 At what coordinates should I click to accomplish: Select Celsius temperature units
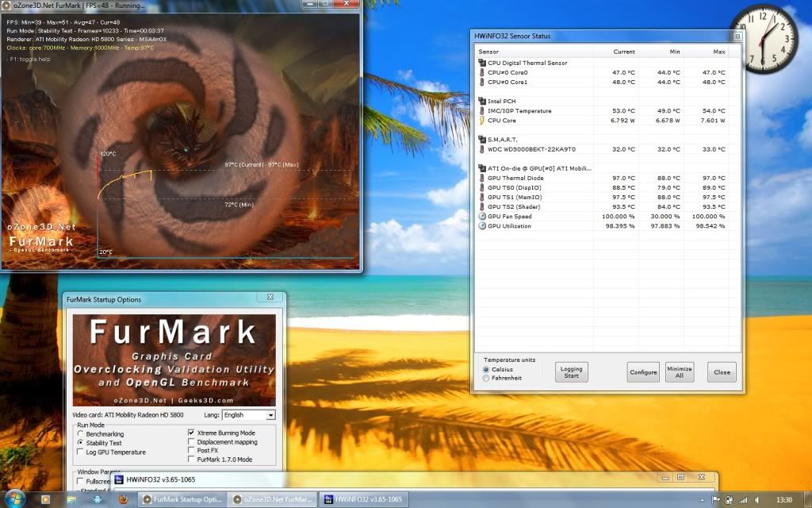(x=486, y=370)
